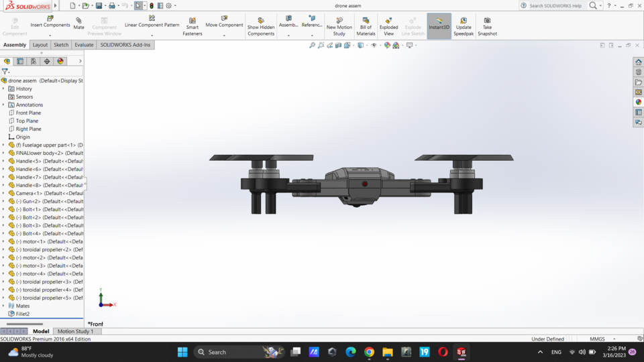The image size is (644, 362).
Task: Toggle the Select cursor tool
Action: point(138,6)
